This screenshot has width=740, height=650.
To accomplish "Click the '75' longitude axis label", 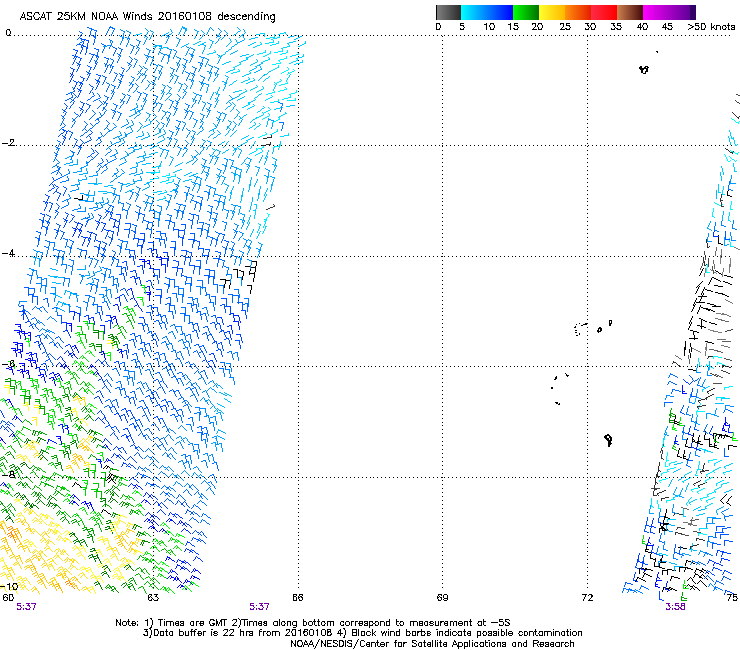I will [732, 598].
